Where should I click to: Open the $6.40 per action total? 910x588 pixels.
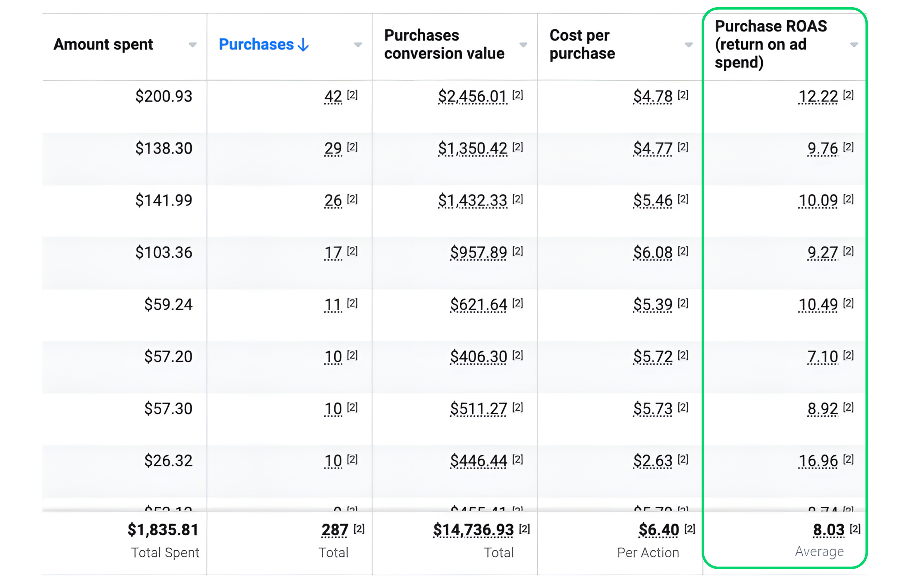659,530
